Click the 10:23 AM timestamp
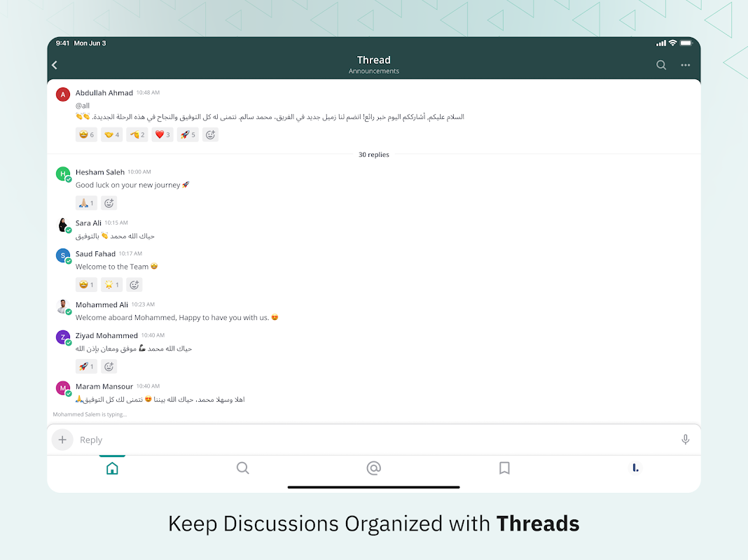The width and height of the screenshot is (748, 560). 143,304
